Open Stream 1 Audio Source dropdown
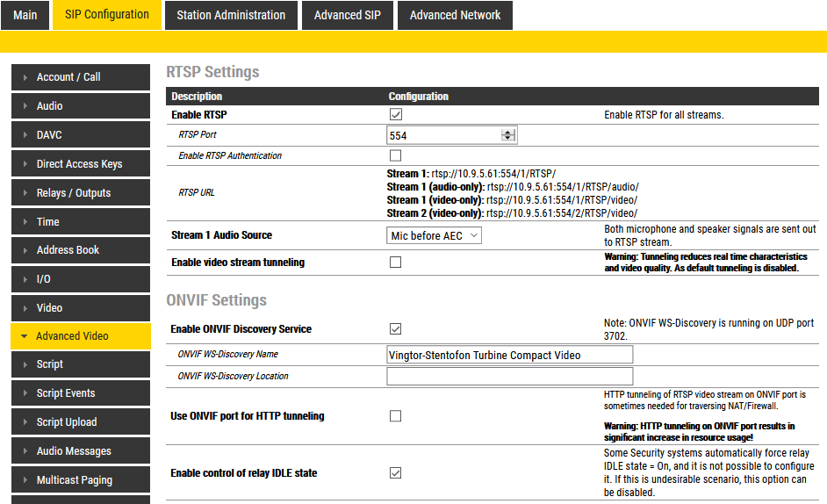Viewport: 827px width, 504px height. (x=435, y=235)
